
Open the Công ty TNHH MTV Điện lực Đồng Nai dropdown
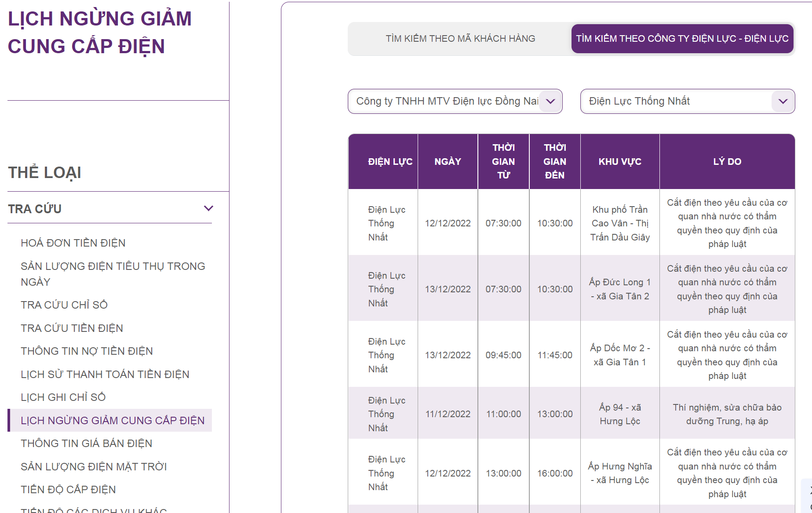pyautogui.click(x=455, y=102)
